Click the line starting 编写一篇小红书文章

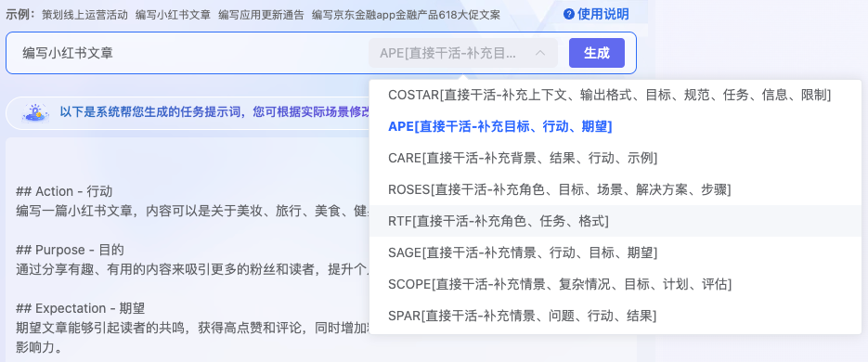point(192,211)
